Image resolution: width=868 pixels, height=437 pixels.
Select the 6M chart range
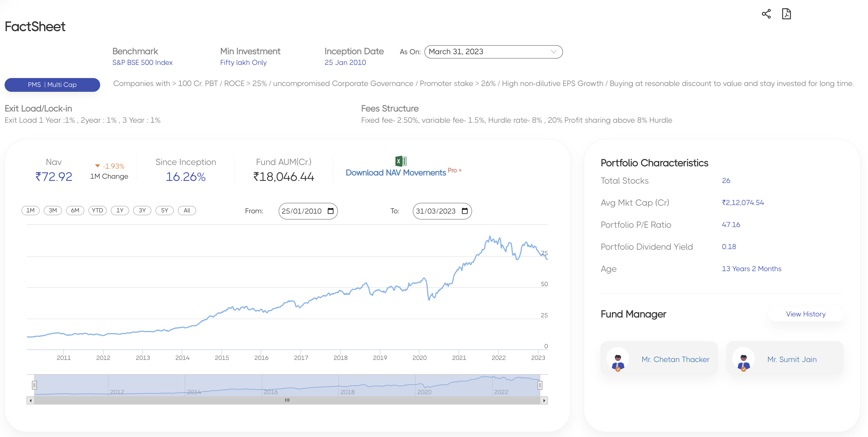pos(75,211)
